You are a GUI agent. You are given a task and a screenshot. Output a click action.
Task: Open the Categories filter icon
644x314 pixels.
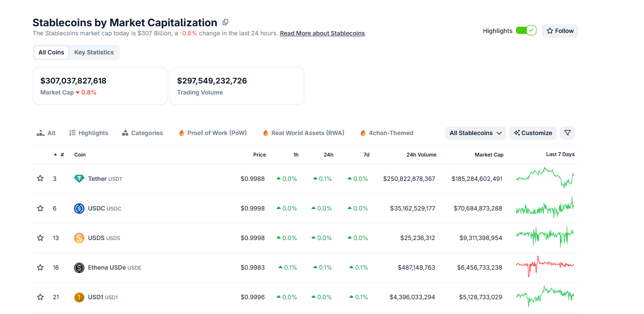[125, 133]
